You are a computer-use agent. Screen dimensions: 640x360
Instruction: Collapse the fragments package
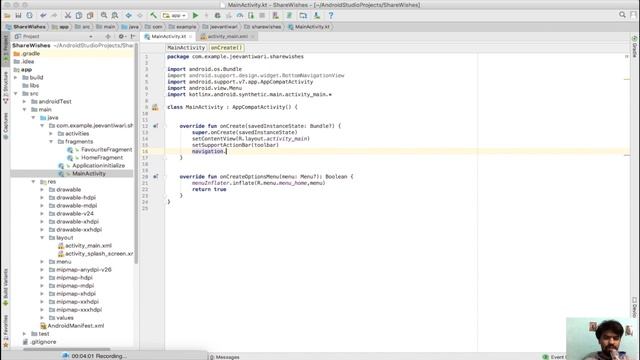pyautogui.click(x=51, y=142)
